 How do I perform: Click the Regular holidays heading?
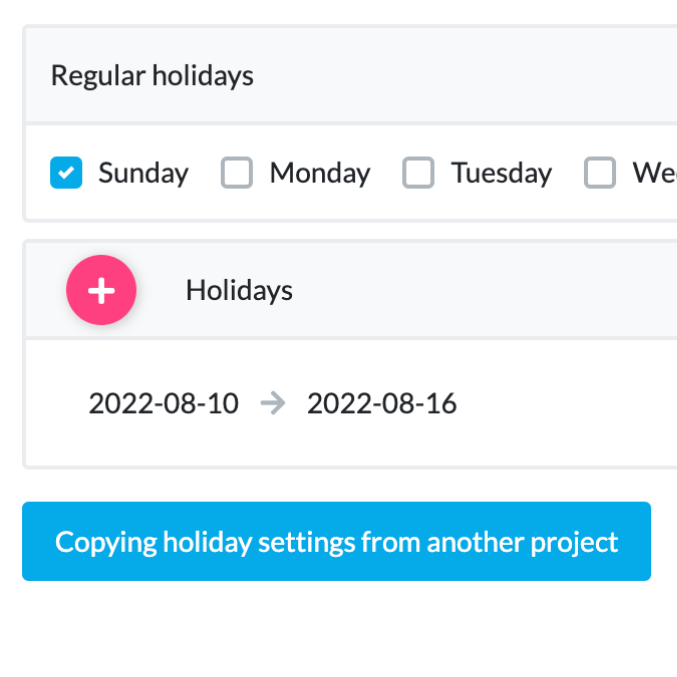152,76
